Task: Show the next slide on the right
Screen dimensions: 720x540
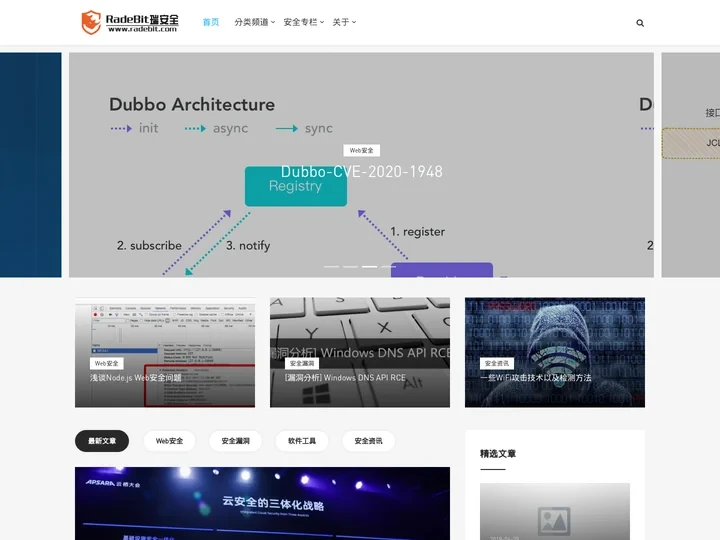Action: pos(691,165)
